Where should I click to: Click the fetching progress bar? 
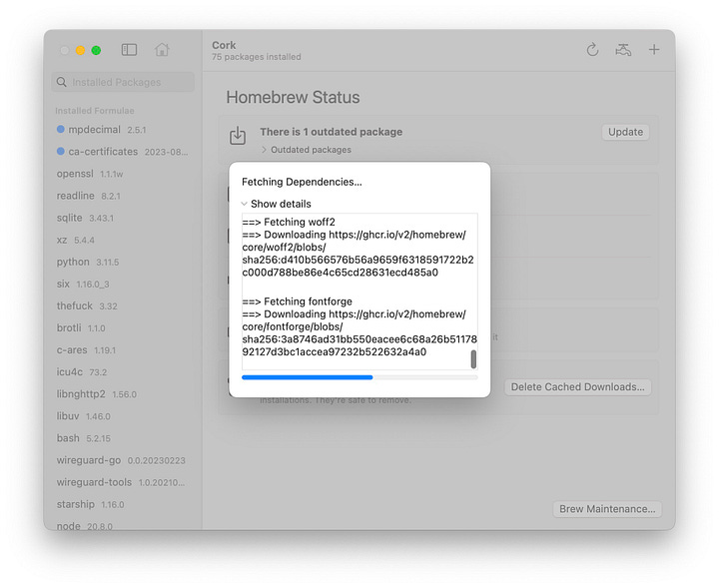pos(359,377)
